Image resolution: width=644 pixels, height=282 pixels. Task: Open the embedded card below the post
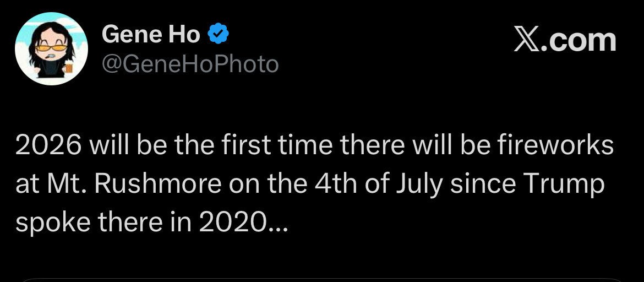click(322, 279)
